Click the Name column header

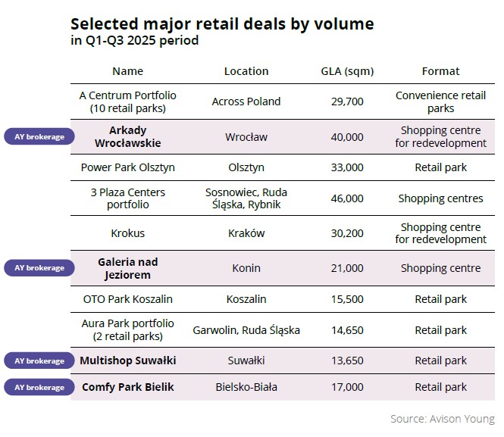[127, 71]
